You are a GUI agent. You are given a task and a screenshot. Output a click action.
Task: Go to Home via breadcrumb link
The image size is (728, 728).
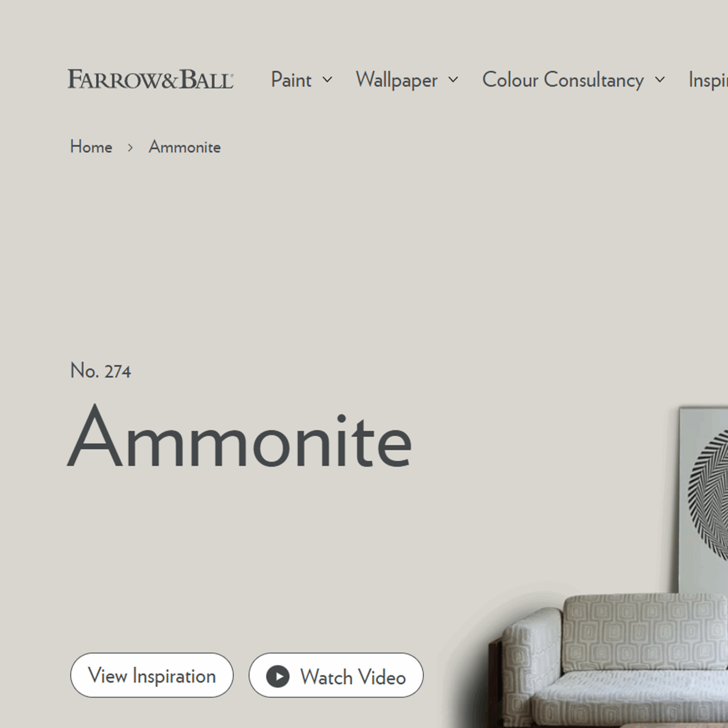[x=91, y=146]
